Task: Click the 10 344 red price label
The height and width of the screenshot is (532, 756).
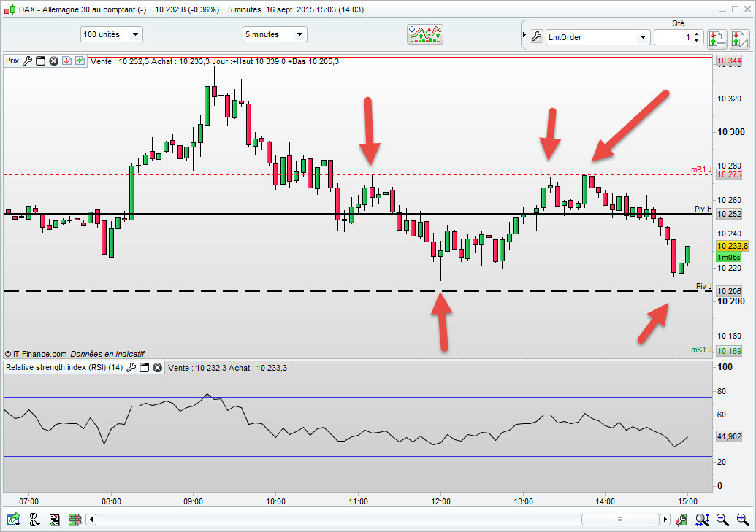Action: coord(729,61)
